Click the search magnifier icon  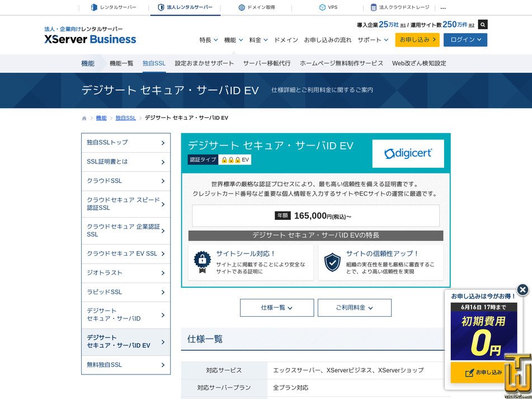click(482, 25)
